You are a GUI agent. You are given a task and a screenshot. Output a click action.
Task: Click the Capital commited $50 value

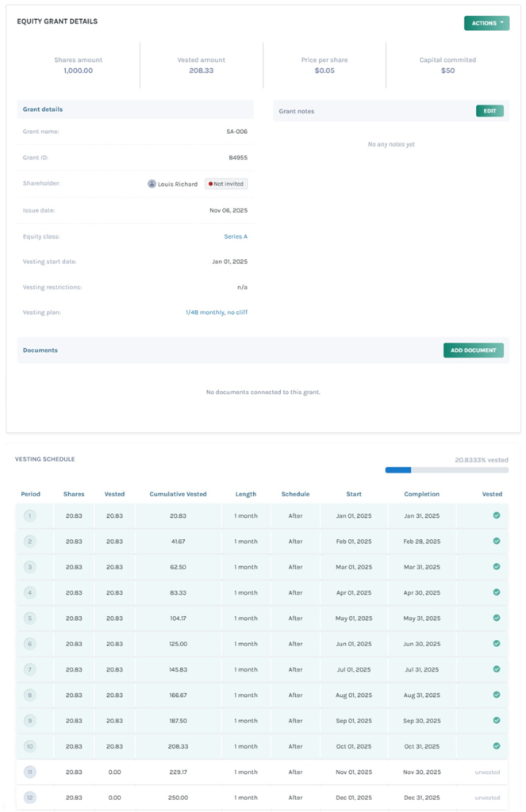click(447, 71)
